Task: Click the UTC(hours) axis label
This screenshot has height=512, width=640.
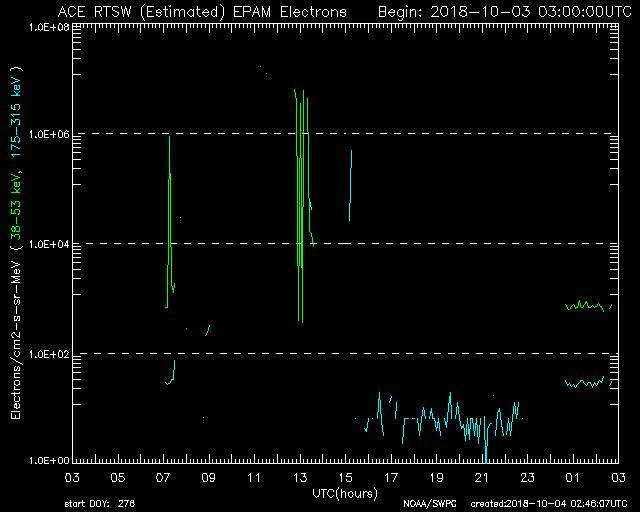Action: (346, 493)
